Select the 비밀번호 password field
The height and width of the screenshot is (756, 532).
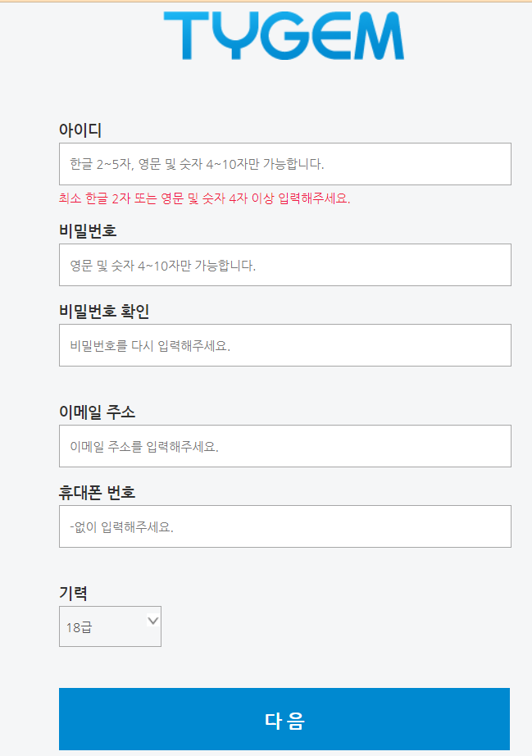(284, 264)
